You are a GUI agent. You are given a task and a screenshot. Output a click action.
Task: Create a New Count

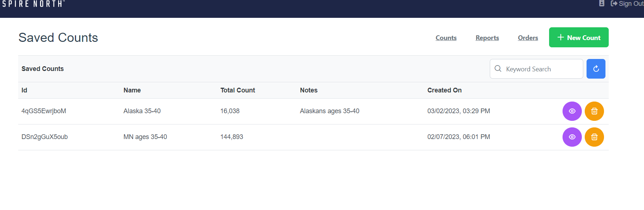[579, 37]
